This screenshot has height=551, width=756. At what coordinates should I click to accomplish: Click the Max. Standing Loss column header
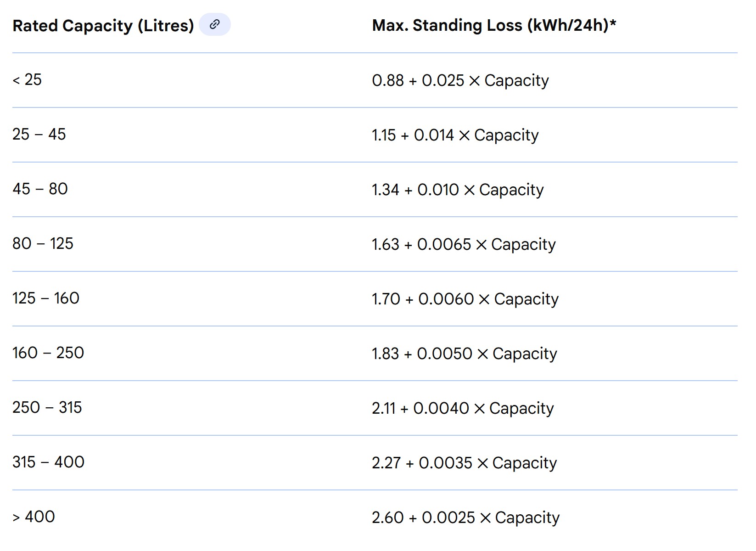(x=494, y=26)
